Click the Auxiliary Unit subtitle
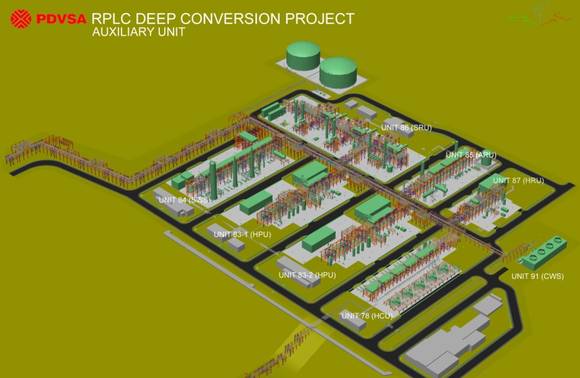Viewport: 580px width, 378px height. [138, 32]
